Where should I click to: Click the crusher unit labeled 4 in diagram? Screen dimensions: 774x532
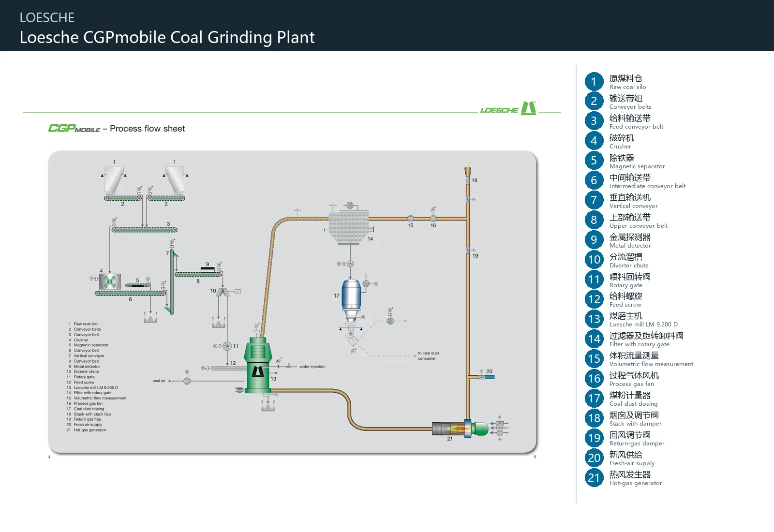(x=110, y=281)
